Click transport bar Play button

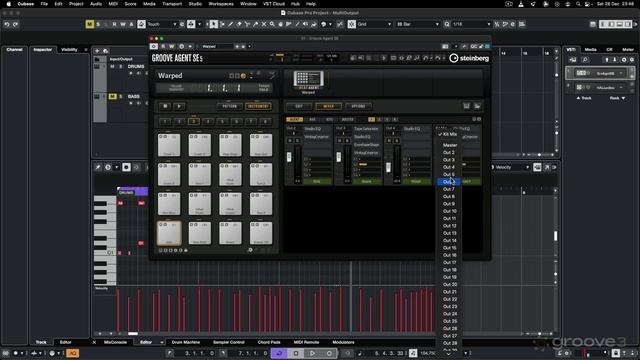click(312, 353)
